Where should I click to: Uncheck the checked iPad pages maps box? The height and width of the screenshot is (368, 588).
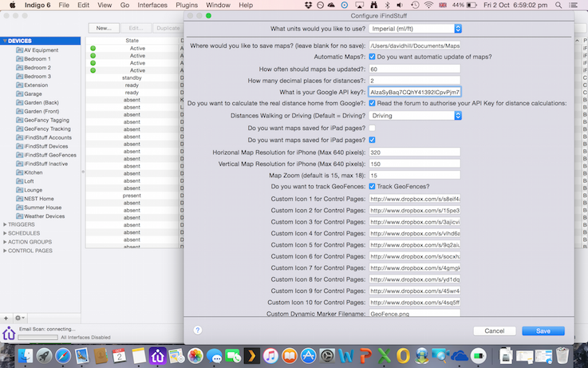click(372, 140)
